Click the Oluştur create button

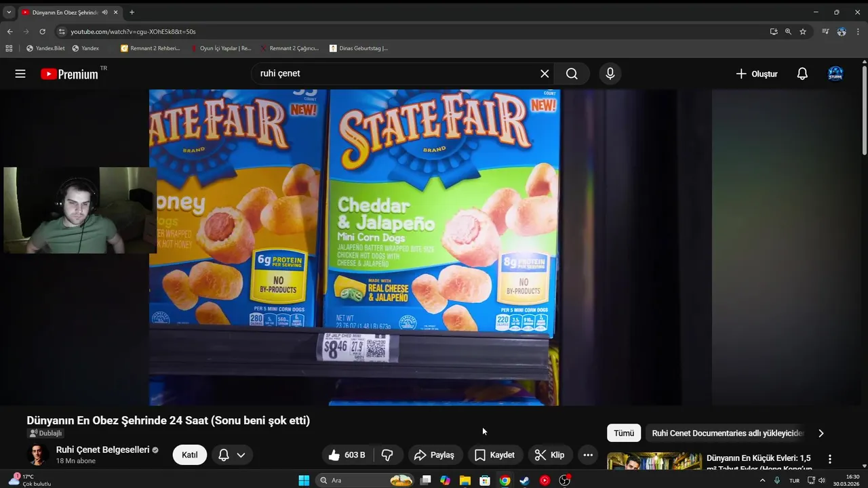757,74
